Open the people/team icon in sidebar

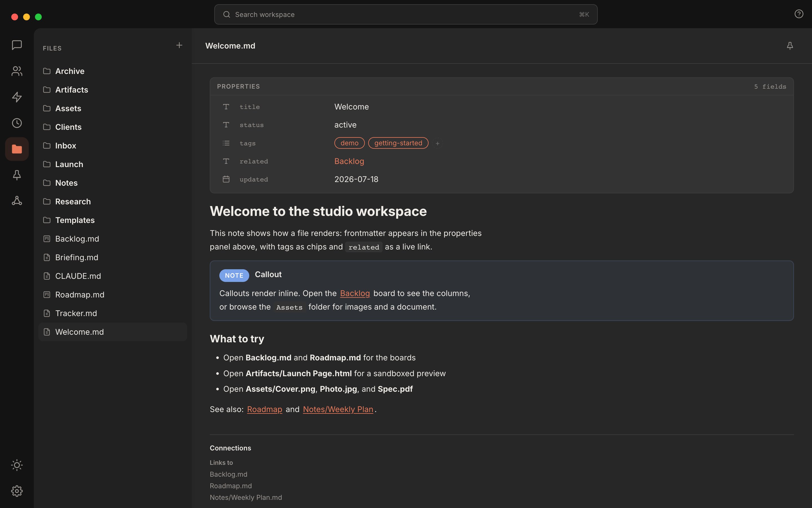(x=17, y=71)
